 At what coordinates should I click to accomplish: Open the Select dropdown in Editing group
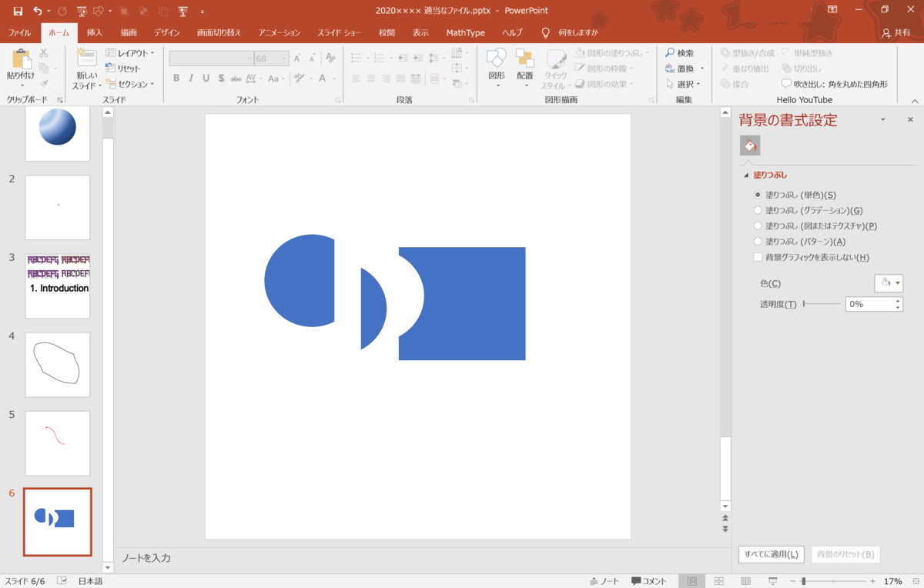[684, 84]
